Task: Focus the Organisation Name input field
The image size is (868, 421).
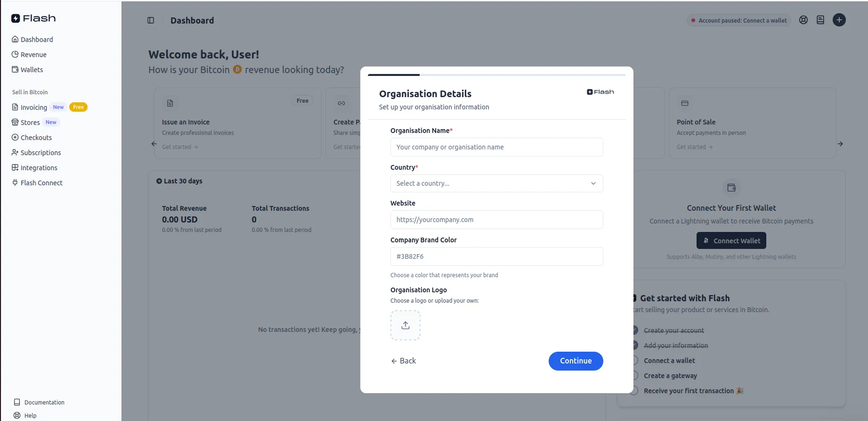Action: click(496, 147)
